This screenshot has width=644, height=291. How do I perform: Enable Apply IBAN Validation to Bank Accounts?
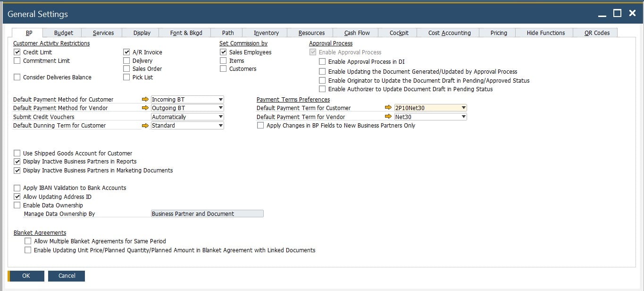point(17,188)
